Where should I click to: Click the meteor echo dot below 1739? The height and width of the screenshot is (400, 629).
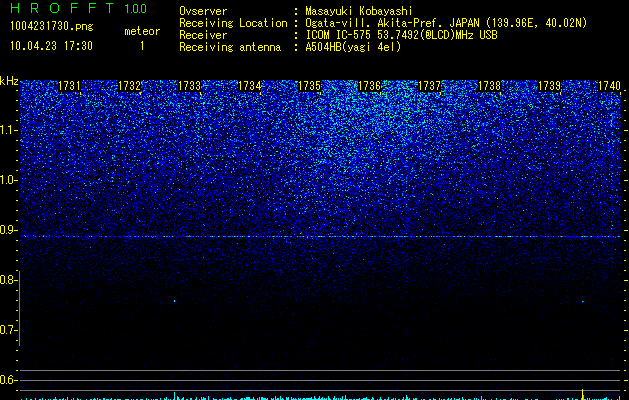click(583, 301)
